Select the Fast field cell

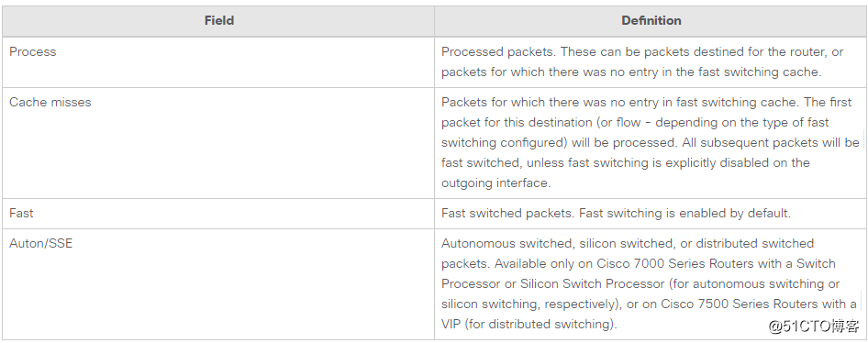218,214
